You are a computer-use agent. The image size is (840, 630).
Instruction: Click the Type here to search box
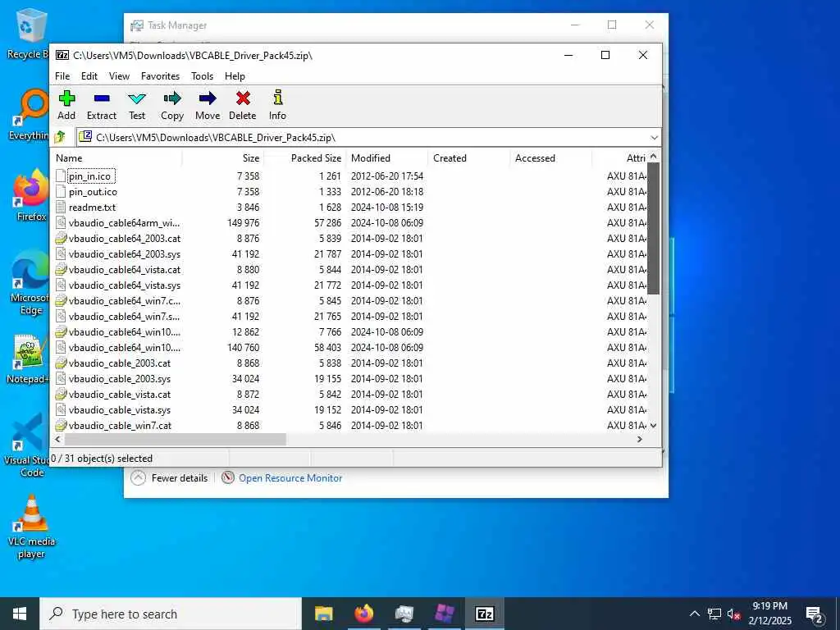(171, 614)
